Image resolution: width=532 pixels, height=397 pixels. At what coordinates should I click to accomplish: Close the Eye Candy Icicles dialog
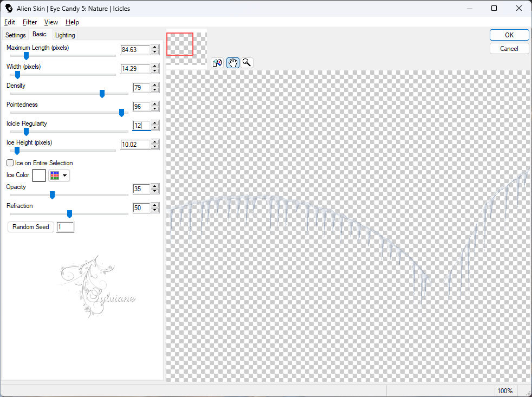(x=519, y=8)
